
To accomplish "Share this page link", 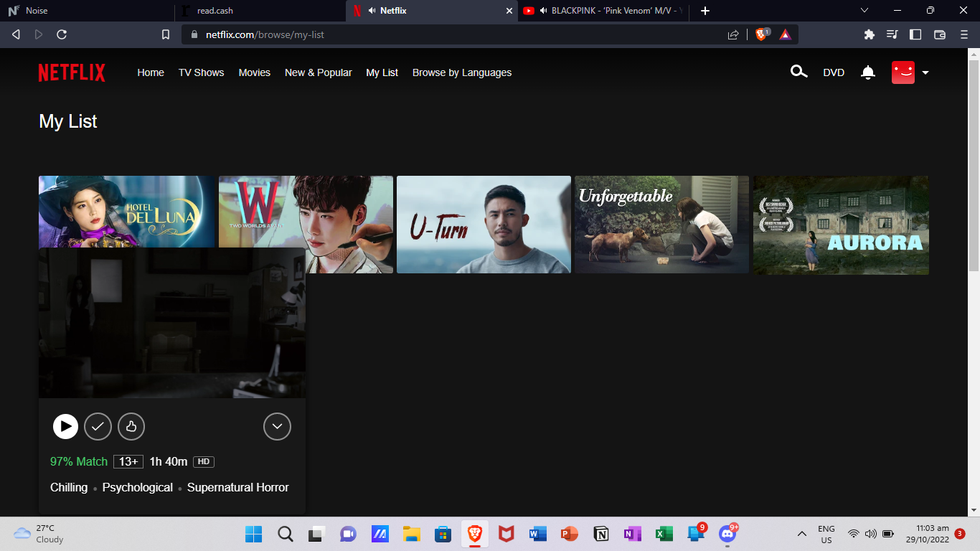I will pyautogui.click(x=733, y=34).
